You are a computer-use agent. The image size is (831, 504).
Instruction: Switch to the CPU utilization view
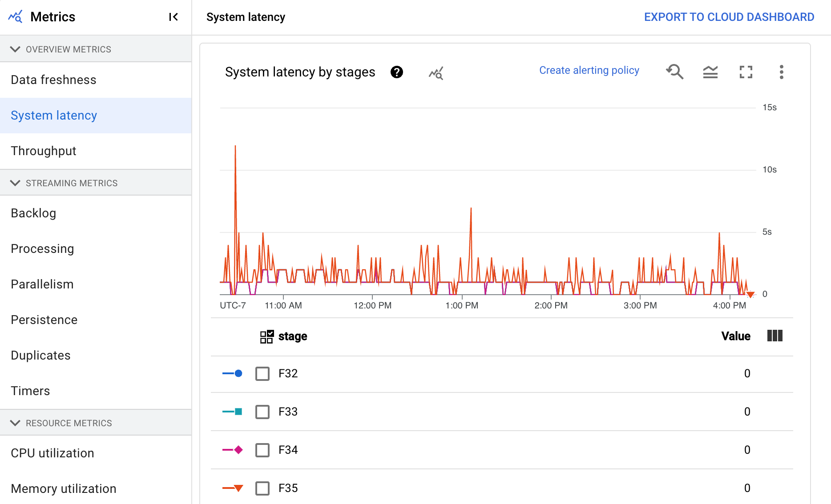(52, 453)
